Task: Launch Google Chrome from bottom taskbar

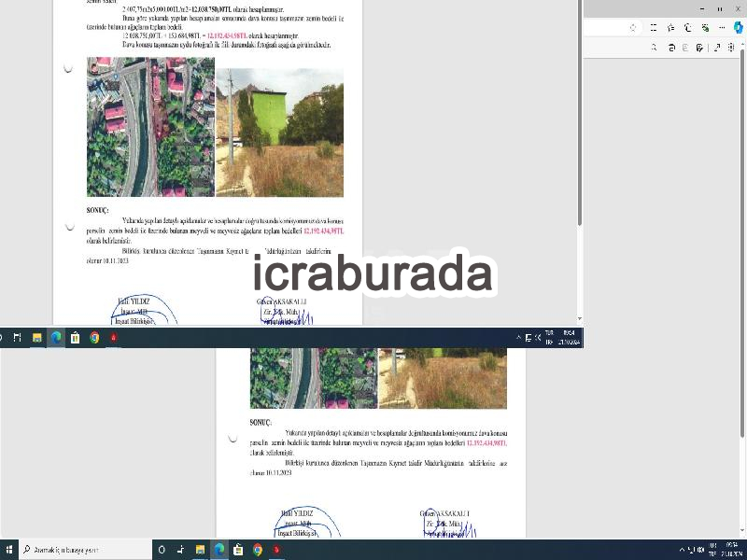Action: pos(258,550)
